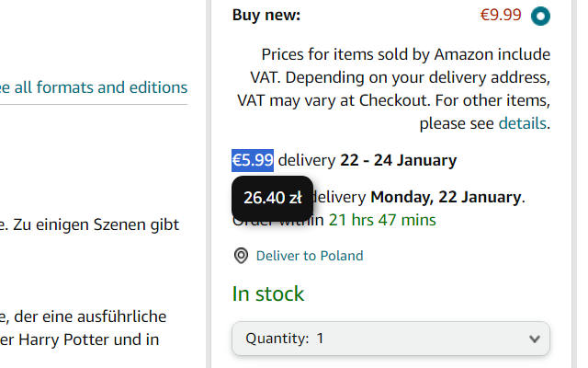
Task: Follow the VAT details link
Action: tap(523, 123)
